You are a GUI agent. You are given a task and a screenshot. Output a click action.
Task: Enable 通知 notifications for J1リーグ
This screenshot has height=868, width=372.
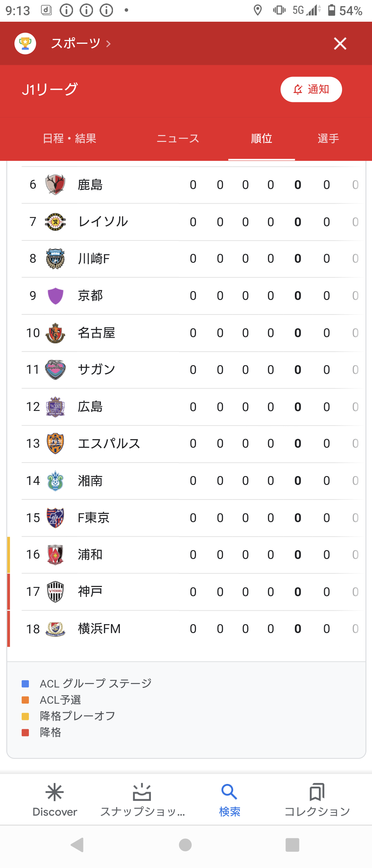311,89
